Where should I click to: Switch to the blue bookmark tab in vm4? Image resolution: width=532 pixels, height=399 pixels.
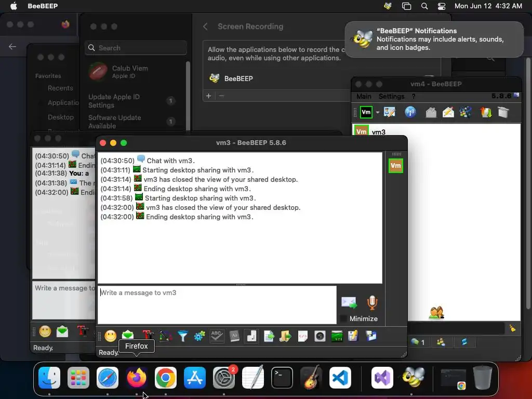pyautogui.click(x=464, y=342)
